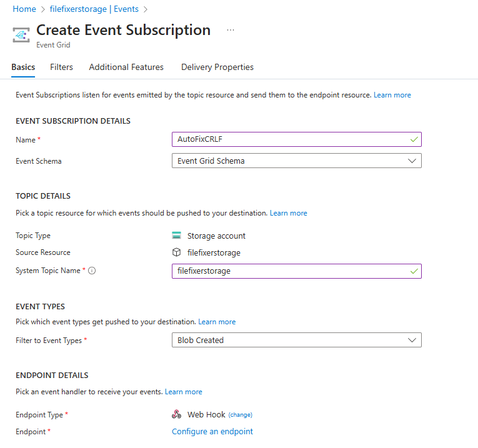
Task: Click the filefixerstorage resource cube icon
Action: [176, 252]
